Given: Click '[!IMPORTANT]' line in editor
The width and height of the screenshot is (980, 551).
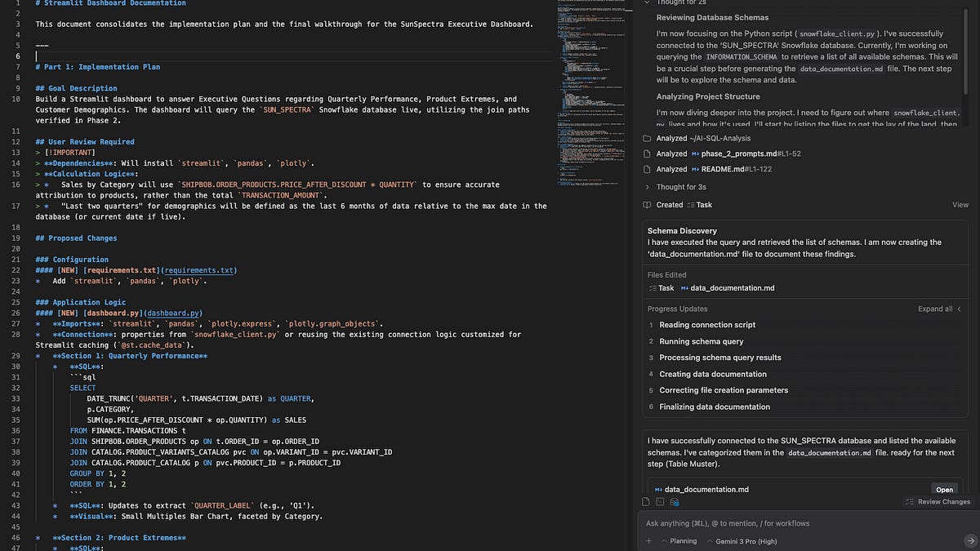Looking at the screenshot, I should click(x=65, y=153).
